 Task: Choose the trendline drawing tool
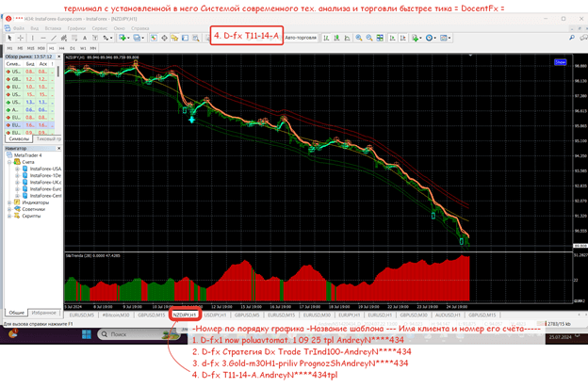coord(54,38)
